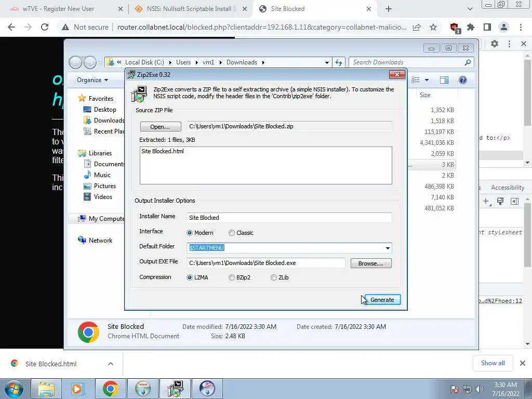
Task: Click Explorer address bar refresh icon
Action: coord(339,62)
